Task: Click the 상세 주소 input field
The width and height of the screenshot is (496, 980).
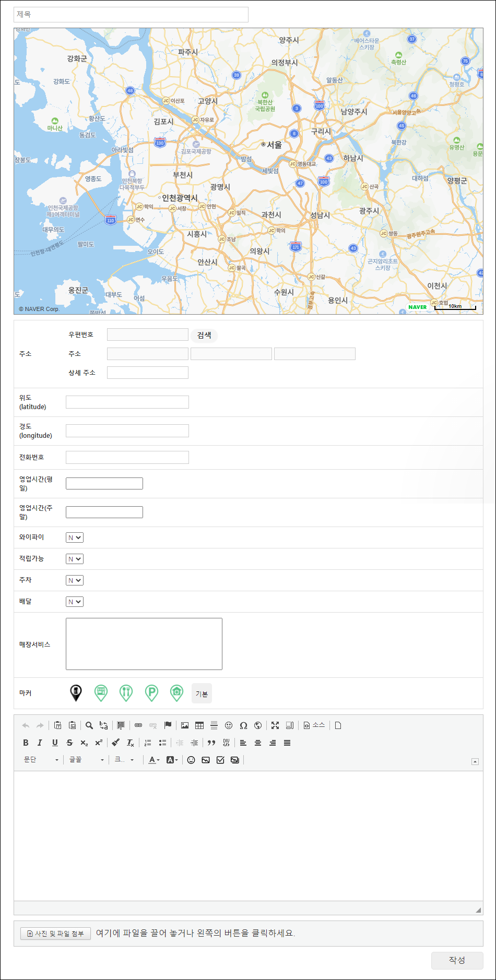Action: tap(148, 373)
